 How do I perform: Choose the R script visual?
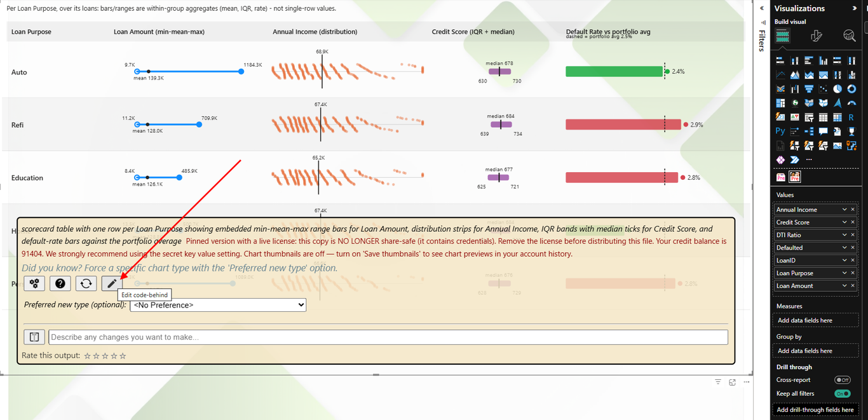[x=852, y=118]
